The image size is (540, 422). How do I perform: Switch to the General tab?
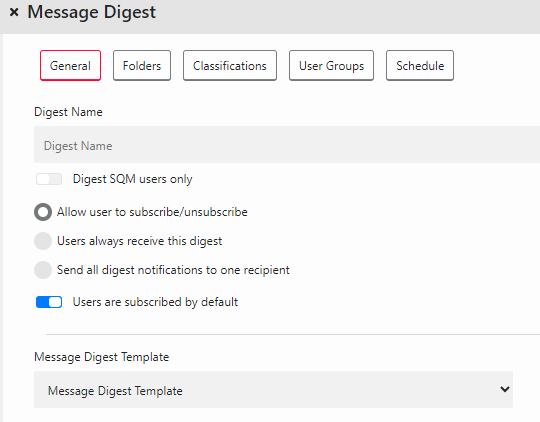[70, 65]
